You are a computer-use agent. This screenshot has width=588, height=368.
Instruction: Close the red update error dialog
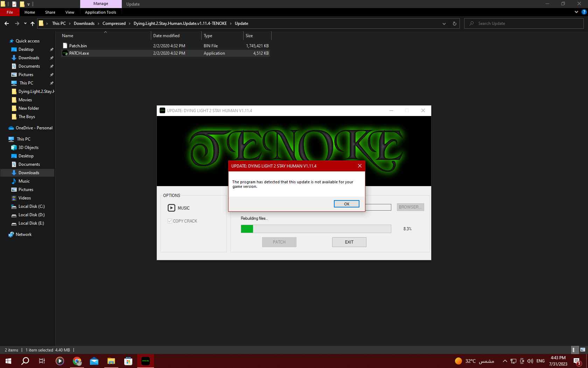point(359,166)
